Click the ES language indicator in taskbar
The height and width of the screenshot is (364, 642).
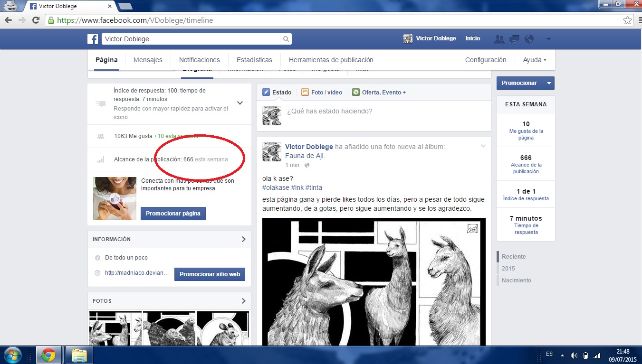549,354
